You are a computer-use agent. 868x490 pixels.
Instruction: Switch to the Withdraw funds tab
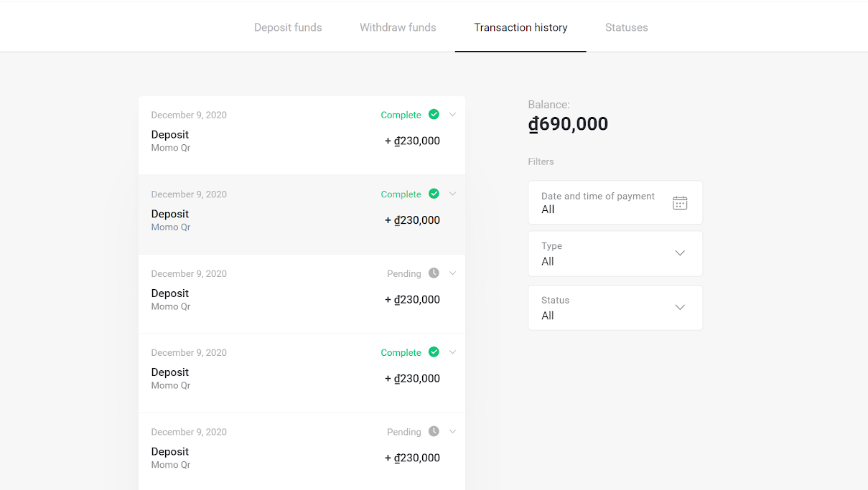coord(398,27)
